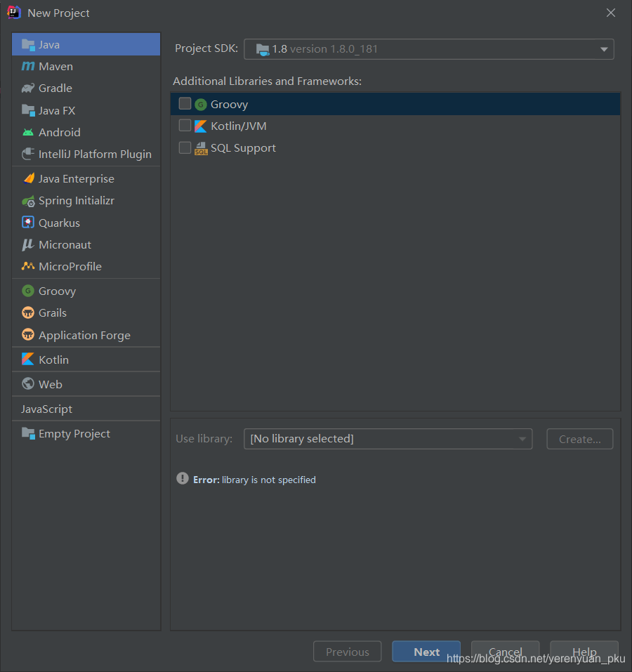Close the New Project dialog
Viewport: 632px width, 672px height.
611,13
